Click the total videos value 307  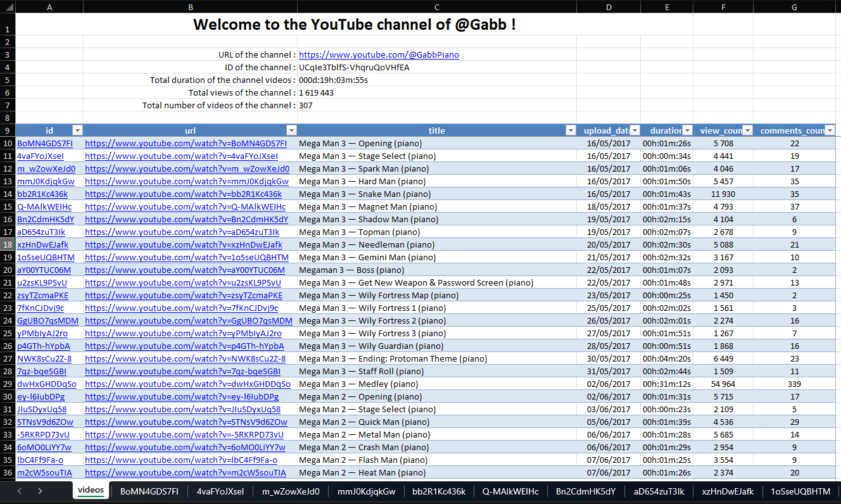[x=306, y=106]
